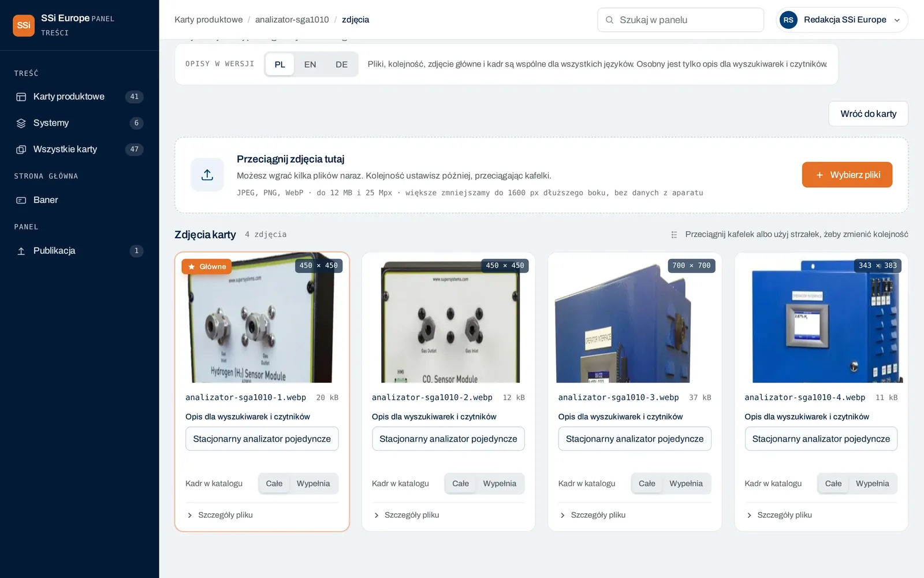Go to Karty produktowe breadcrumb

click(x=208, y=20)
